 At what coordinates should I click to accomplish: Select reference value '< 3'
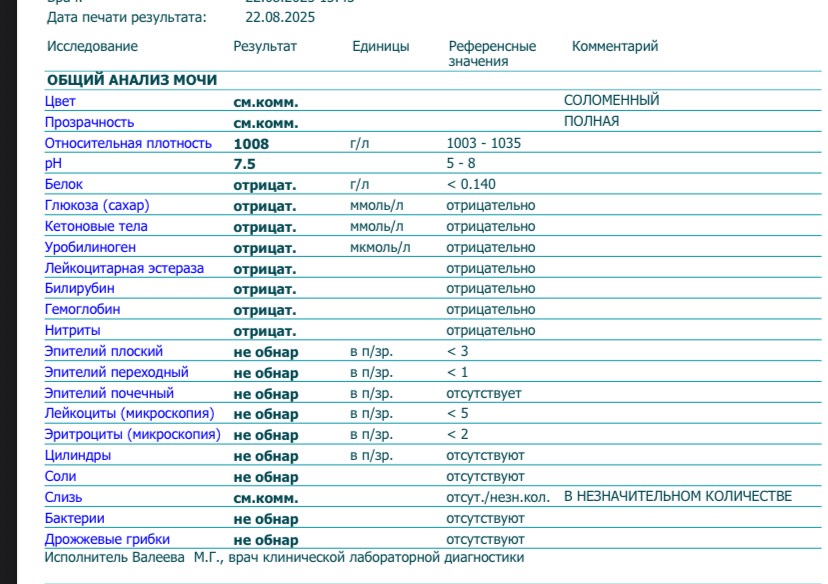458,351
